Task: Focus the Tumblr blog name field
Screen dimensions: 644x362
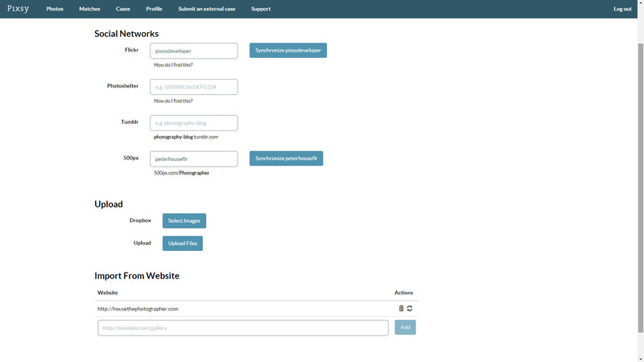Action: [x=194, y=123]
